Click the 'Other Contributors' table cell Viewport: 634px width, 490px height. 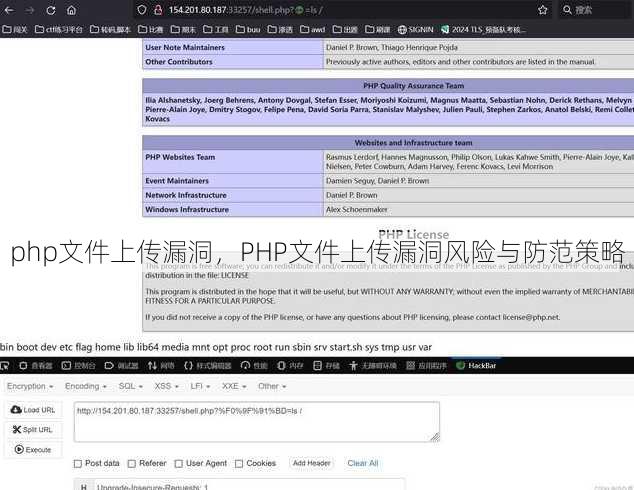point(233,62)
